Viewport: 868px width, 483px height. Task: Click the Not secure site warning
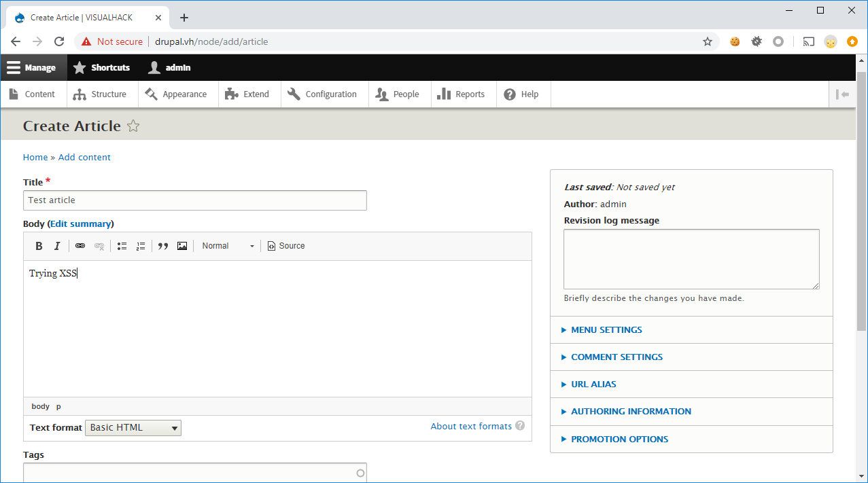click(x=112, y=41)
